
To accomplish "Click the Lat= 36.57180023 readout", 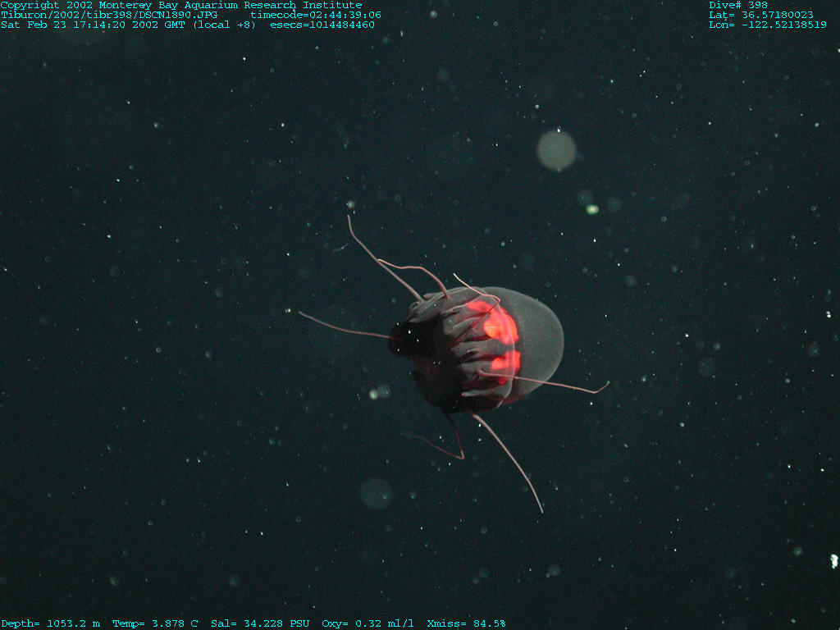I will [x=760, y=15].
